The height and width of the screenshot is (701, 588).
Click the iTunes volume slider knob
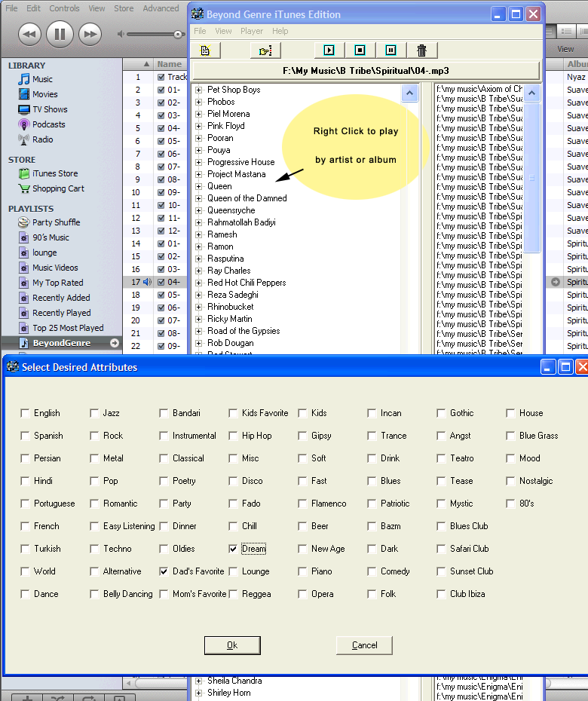[x=178, y=35]
